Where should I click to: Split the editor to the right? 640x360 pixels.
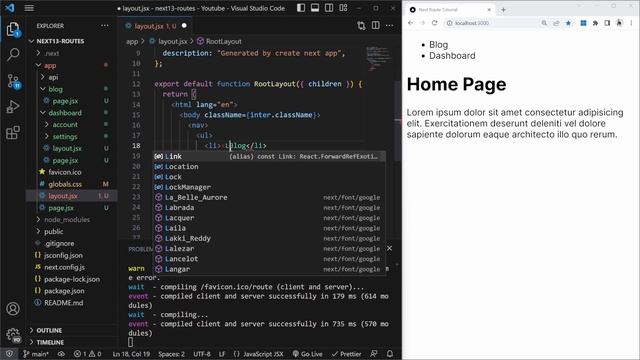coord(376,25)
